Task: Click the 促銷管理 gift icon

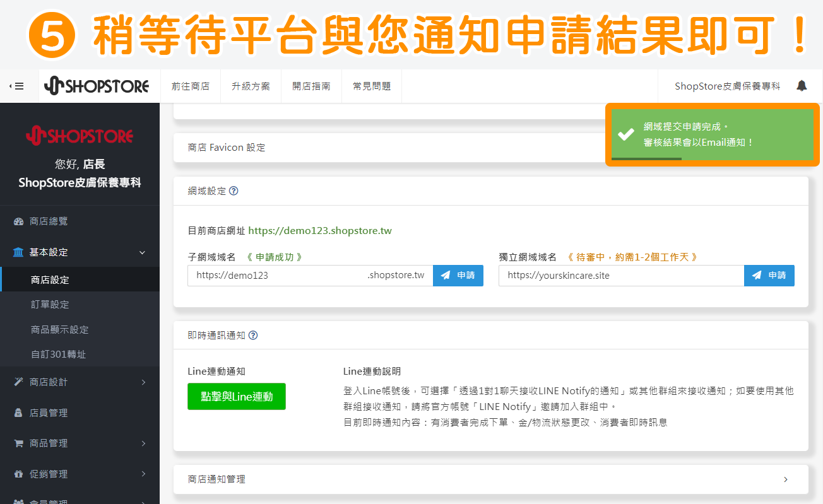Action: tap(18, 474)
